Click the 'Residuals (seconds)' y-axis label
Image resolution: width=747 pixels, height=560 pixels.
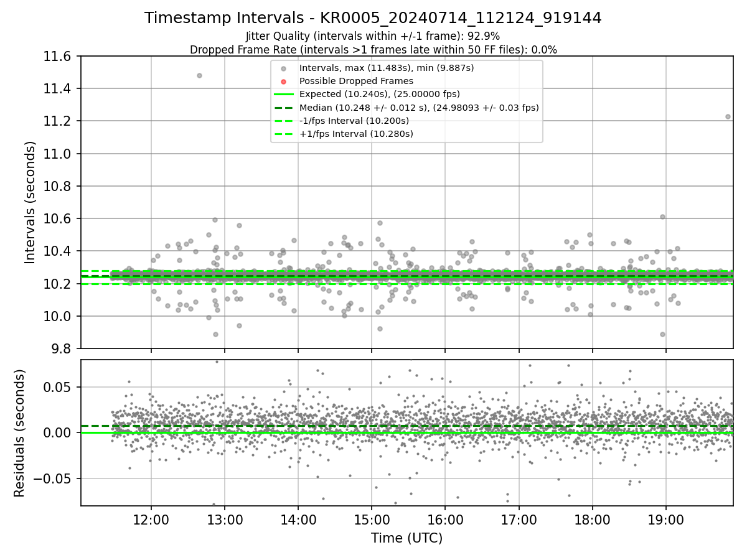point(19,433)
